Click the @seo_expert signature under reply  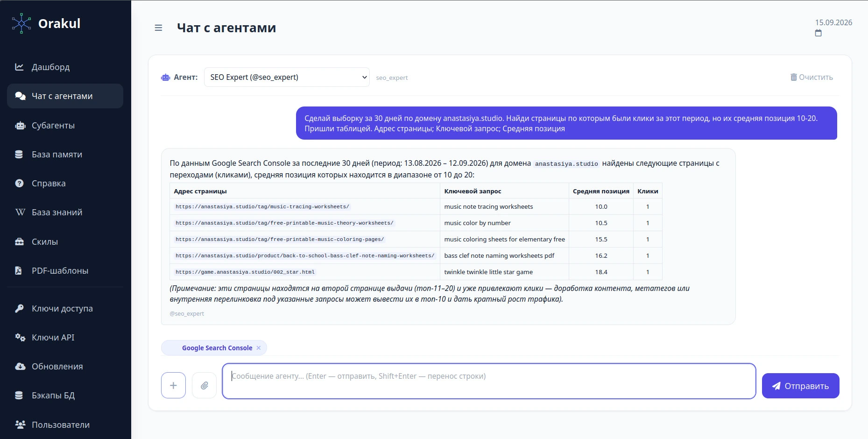click(x=187, y=314)
